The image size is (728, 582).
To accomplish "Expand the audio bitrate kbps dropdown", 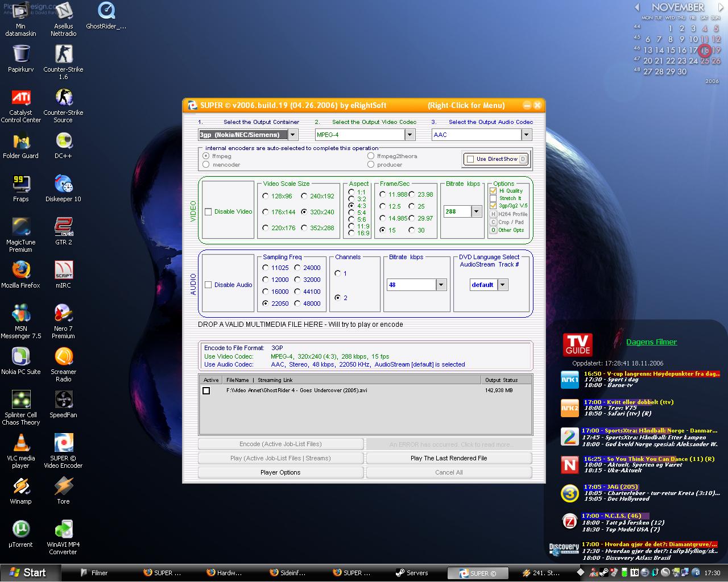I will coord(441,285).
